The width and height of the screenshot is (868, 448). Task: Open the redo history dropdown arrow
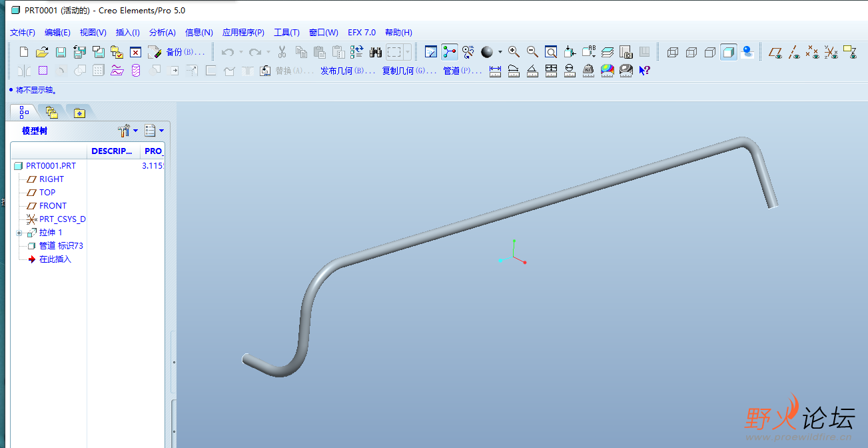pos(268,52)
